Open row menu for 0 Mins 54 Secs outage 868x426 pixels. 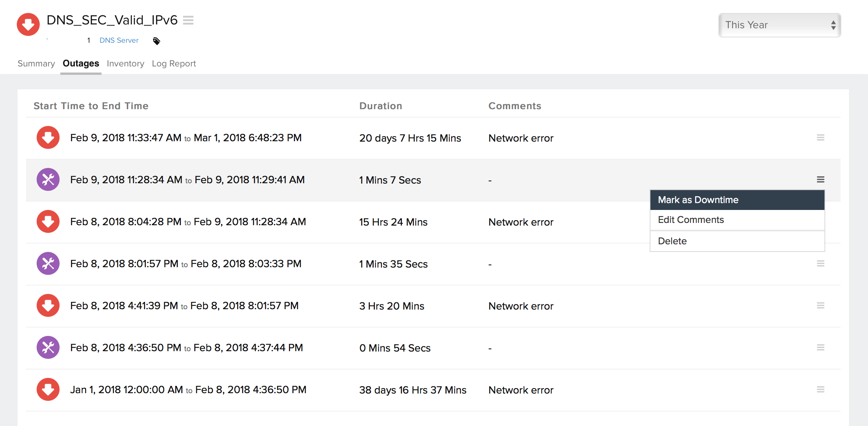[x=820, y=347]
